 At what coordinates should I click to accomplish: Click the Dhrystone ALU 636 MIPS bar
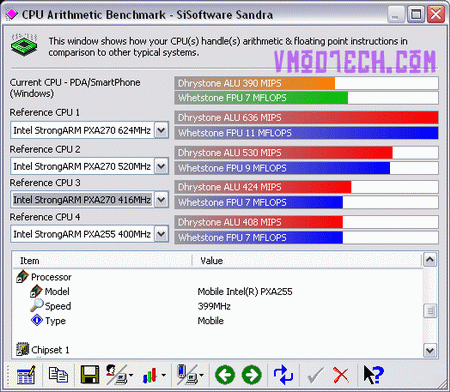tap(306, 117)
